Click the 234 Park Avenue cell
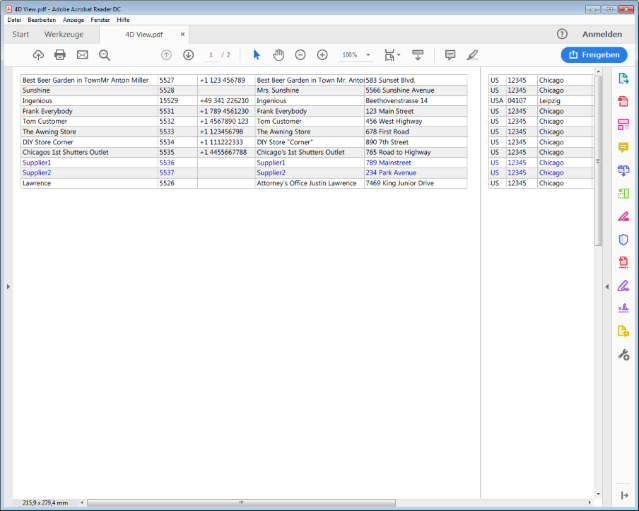 [416, 173]
